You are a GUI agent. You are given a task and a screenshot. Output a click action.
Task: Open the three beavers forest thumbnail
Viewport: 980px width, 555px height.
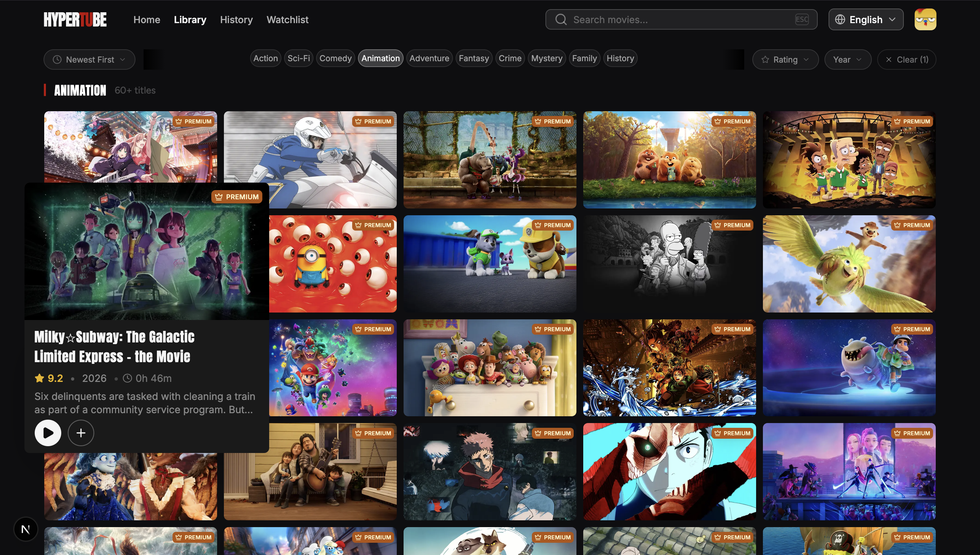(x=669, y=160)
